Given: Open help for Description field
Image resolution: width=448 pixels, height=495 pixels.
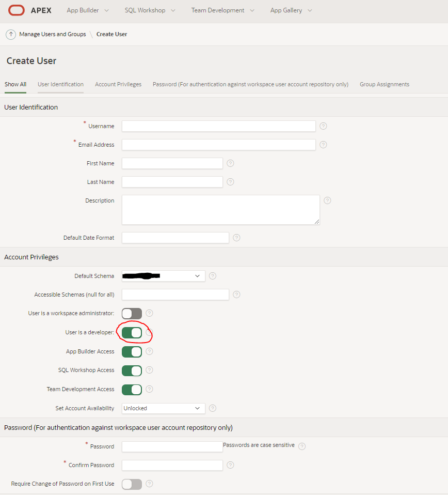Looking at the screenshot, I should [x=328, y=200].
